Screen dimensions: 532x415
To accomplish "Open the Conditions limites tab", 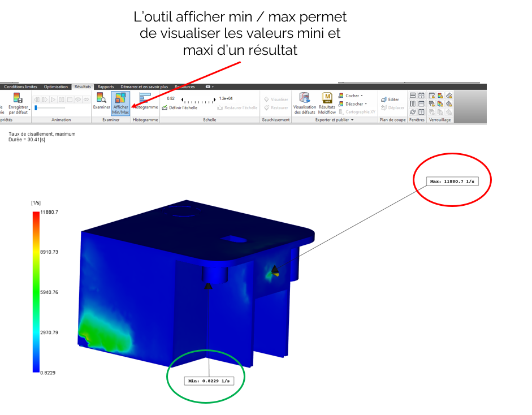I will (x=20, y=87).
